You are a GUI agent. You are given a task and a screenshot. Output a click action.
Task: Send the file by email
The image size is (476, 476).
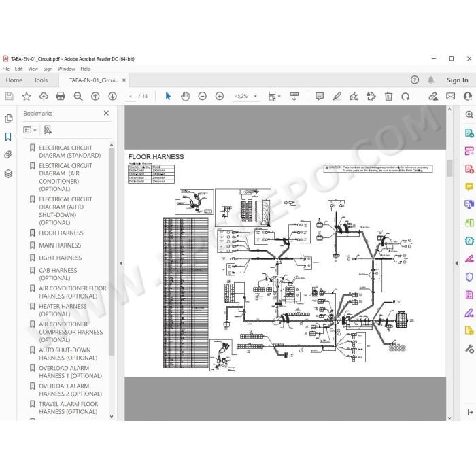tap(450, 97)
